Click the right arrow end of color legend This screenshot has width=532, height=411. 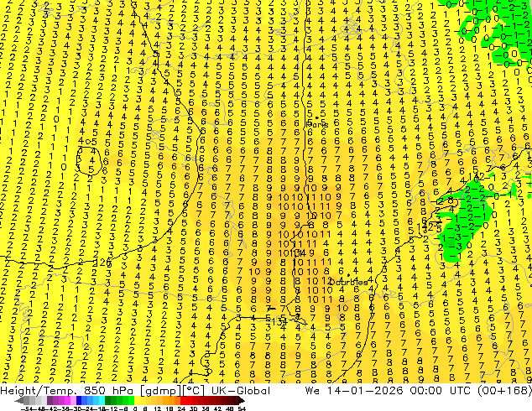click(242, 400)
